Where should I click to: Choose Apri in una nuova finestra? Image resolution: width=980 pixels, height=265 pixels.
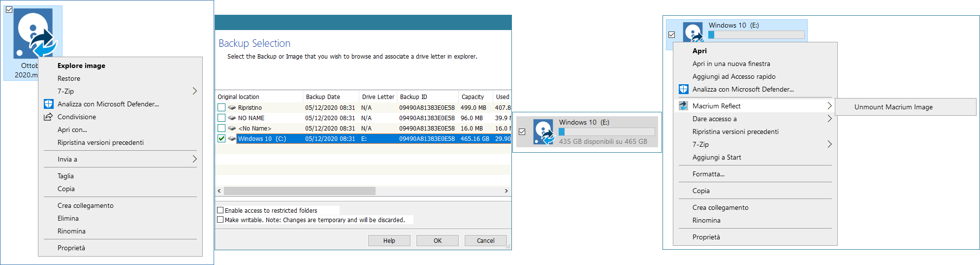pyautogui.click(x=731, y=64)
